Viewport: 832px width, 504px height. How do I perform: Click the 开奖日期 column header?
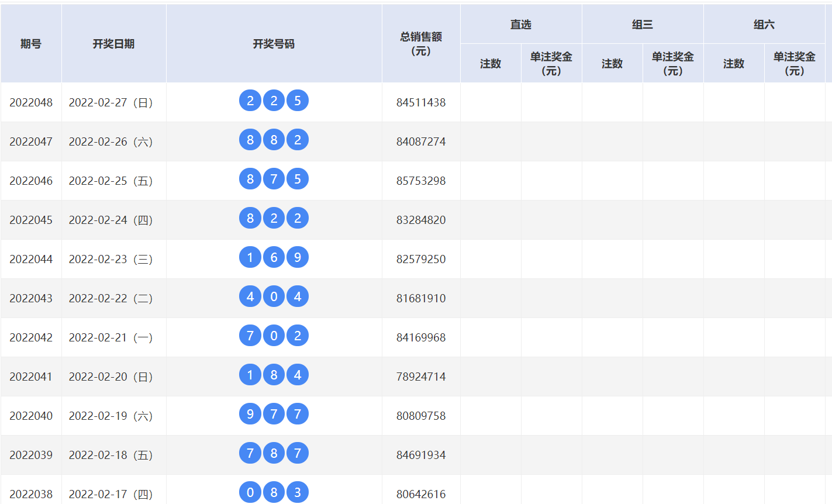(114, 44)
